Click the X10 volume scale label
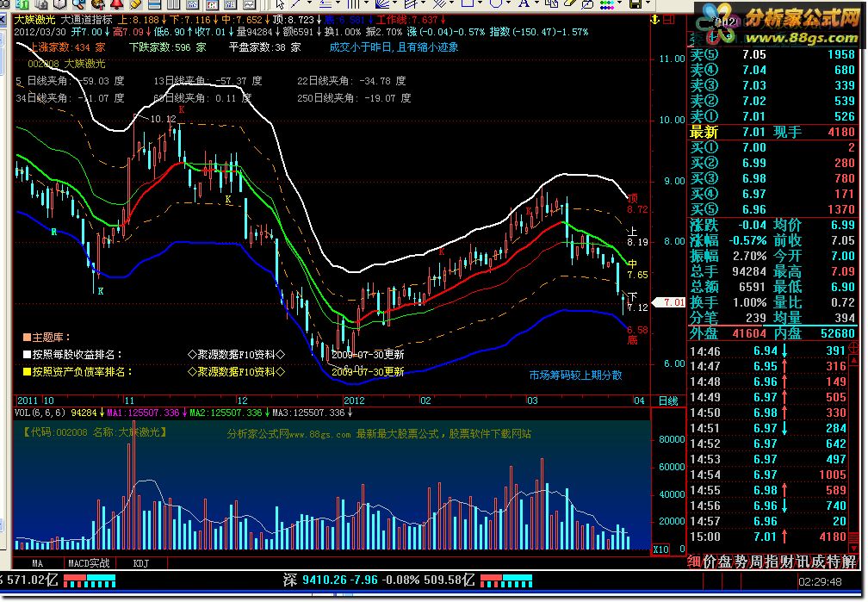 pyautogui.click(x=661, y=549)
